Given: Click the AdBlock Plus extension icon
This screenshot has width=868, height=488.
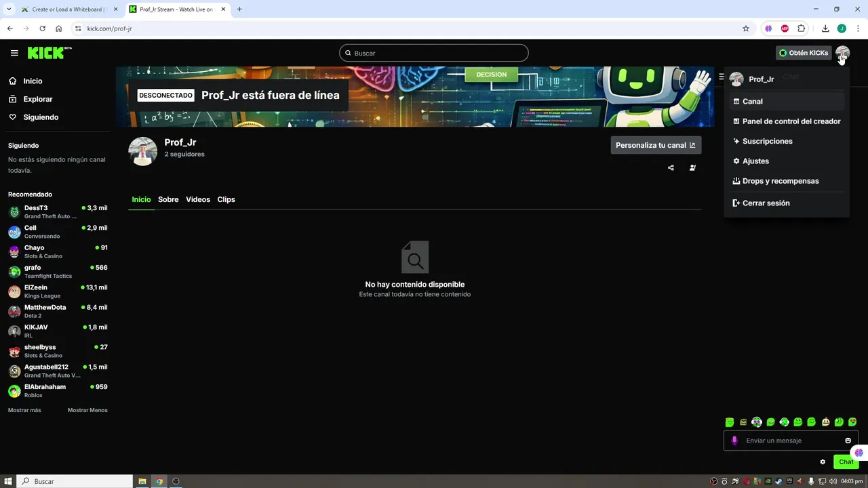Looking at the screenshot, I should 785,28.
